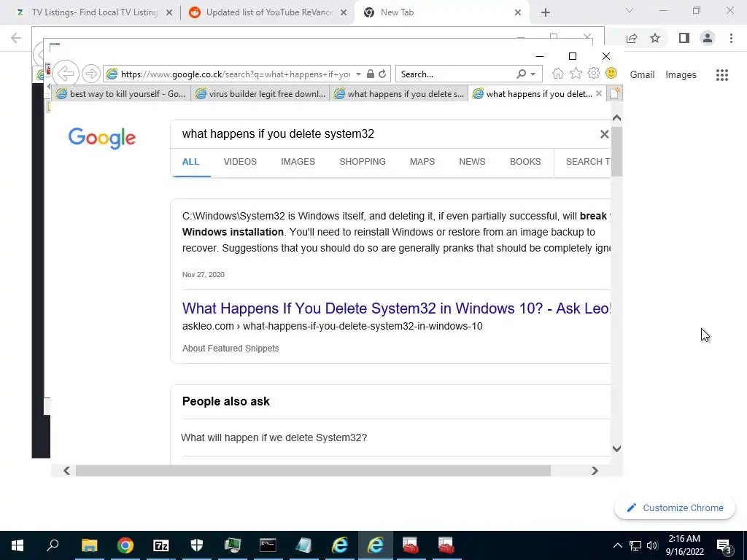Close the Chrome New Tab tab
The height and width of the screenshot is (560, 747).
pos(518,12)
